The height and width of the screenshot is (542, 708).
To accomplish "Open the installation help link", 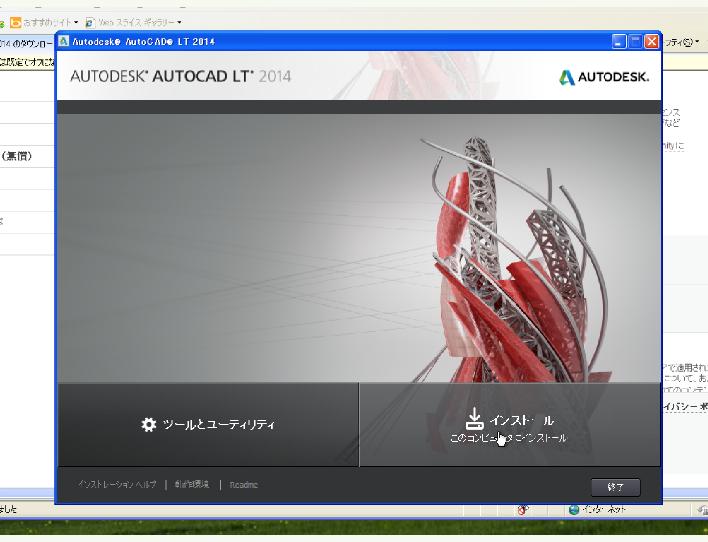I will pyautogui.click(x=117, y=485).
